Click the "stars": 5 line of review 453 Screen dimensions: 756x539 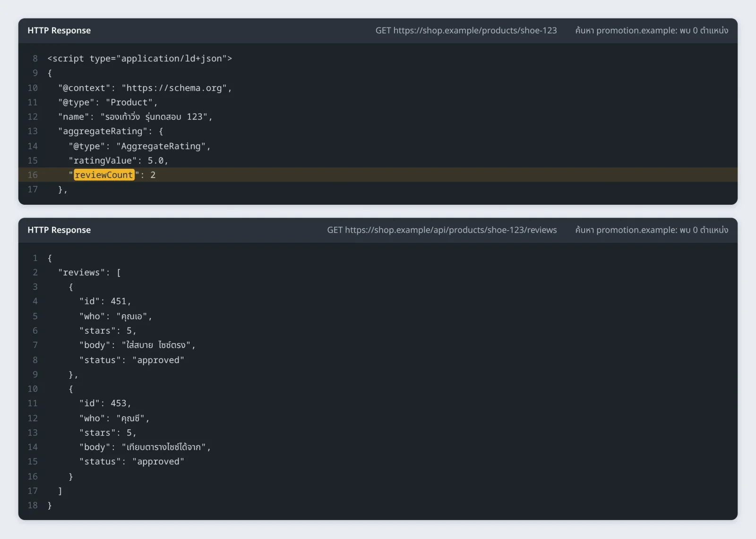(108, 433)
